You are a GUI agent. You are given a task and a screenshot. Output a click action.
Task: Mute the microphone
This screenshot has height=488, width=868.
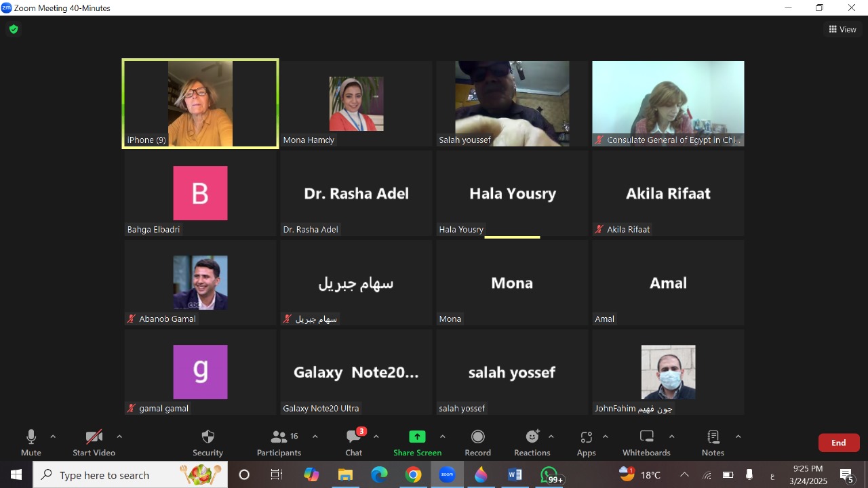point(31,437)
